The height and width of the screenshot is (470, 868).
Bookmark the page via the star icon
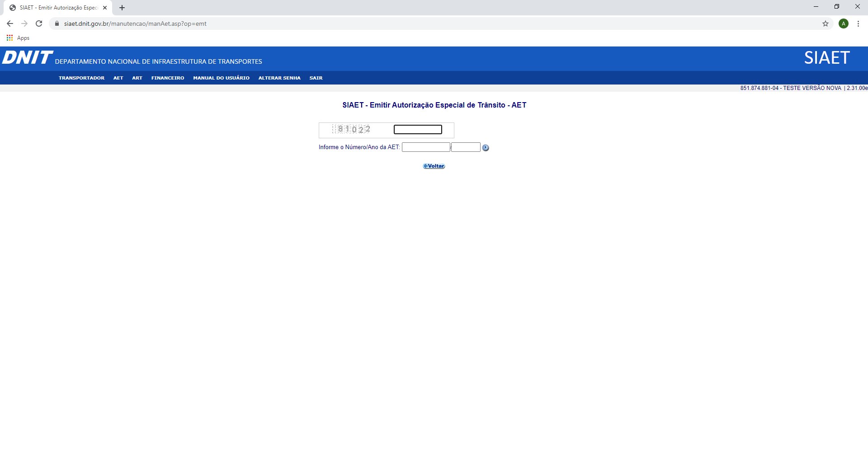825,23
